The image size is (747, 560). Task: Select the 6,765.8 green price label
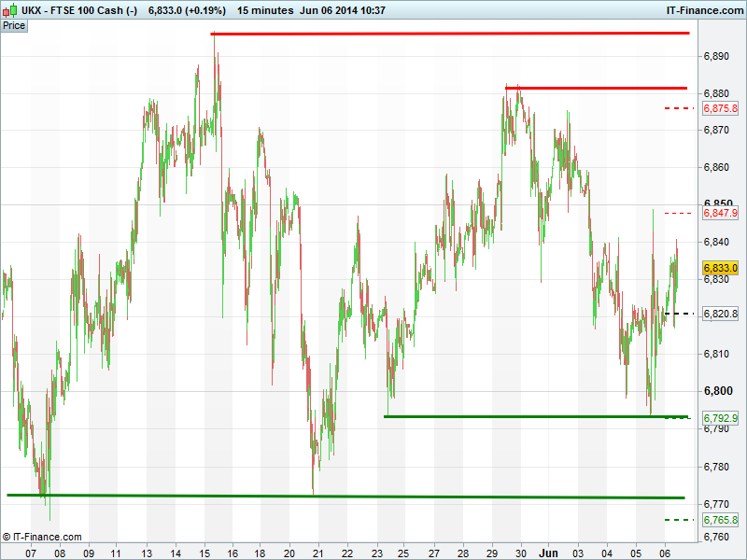click(720, 520)
